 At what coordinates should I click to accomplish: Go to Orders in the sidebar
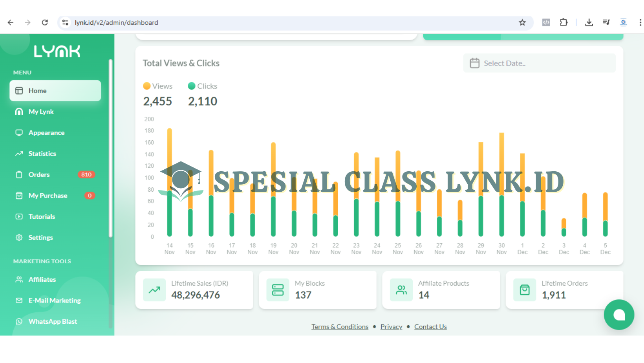click(39, 174)
